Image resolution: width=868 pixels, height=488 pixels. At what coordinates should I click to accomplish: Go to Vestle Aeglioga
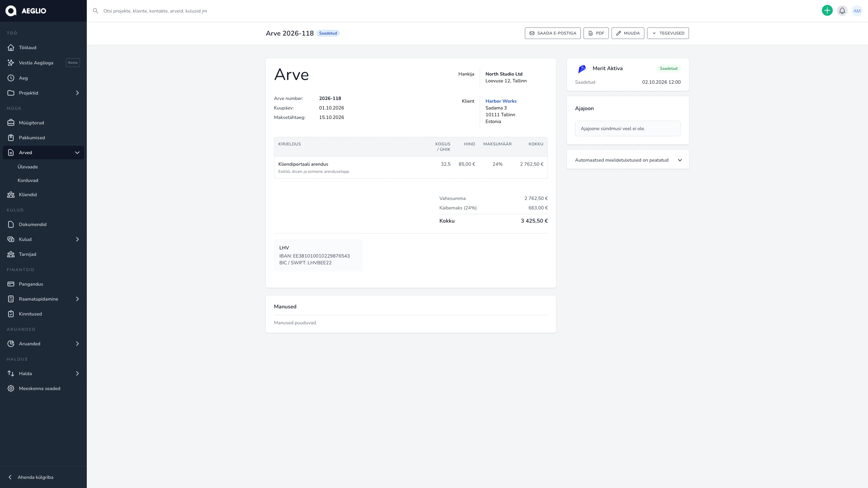point(43,63)
